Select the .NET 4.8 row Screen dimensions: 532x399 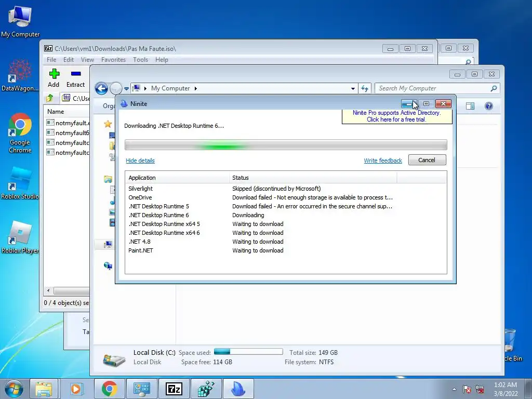point(286,242)
